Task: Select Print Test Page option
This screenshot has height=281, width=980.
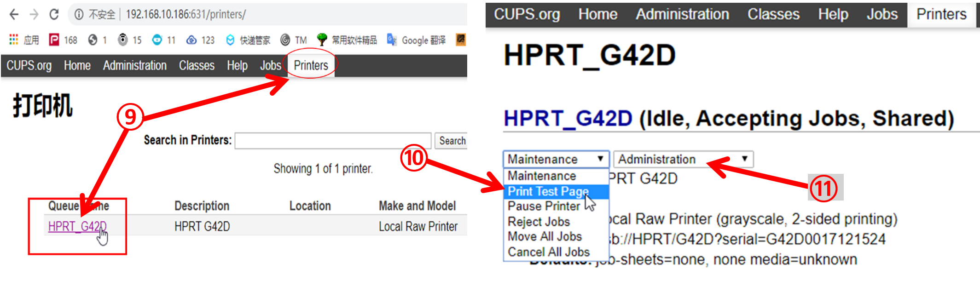Action: click(x=548, y=191)
